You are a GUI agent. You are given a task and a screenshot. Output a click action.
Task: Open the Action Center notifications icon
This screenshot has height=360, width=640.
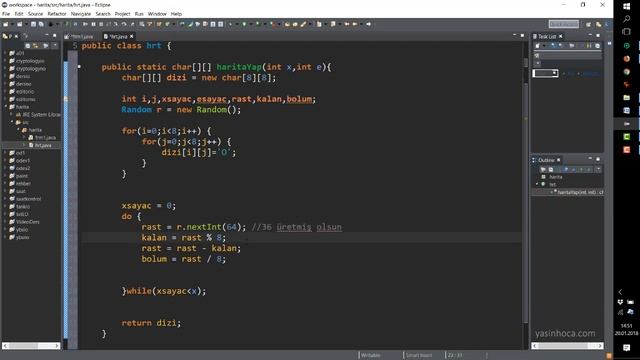(627, 347)
